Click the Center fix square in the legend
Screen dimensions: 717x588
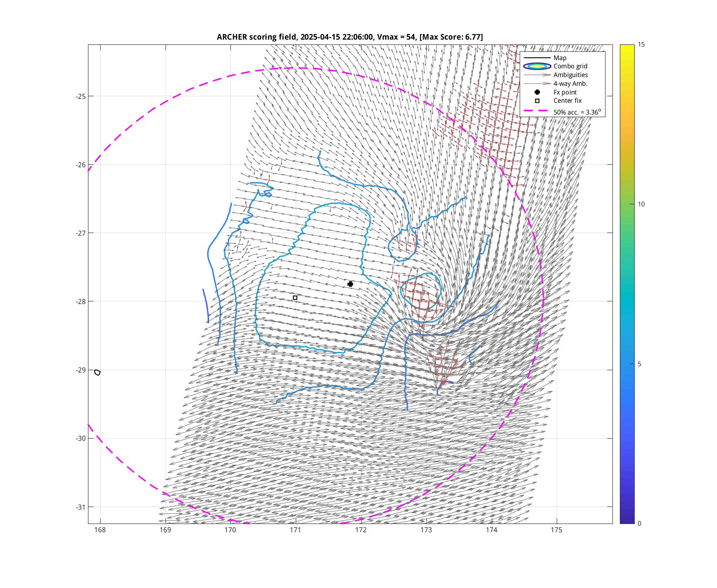tap(537, 101)
